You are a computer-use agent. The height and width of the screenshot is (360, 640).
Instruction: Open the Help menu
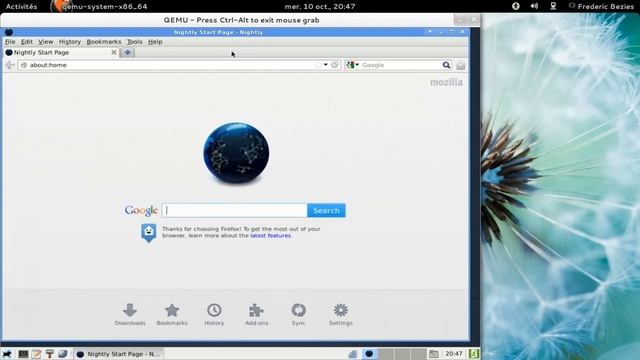(x=155, y=42)
